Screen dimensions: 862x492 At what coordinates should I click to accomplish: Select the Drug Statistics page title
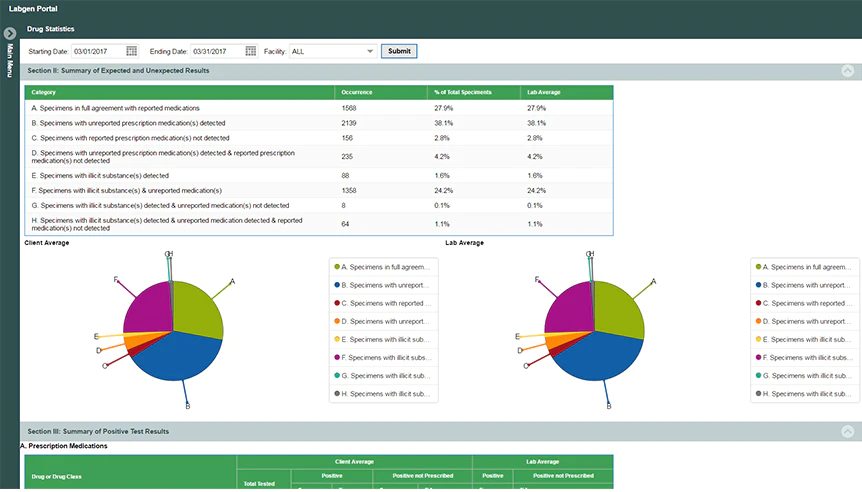(x=51, y=29)
